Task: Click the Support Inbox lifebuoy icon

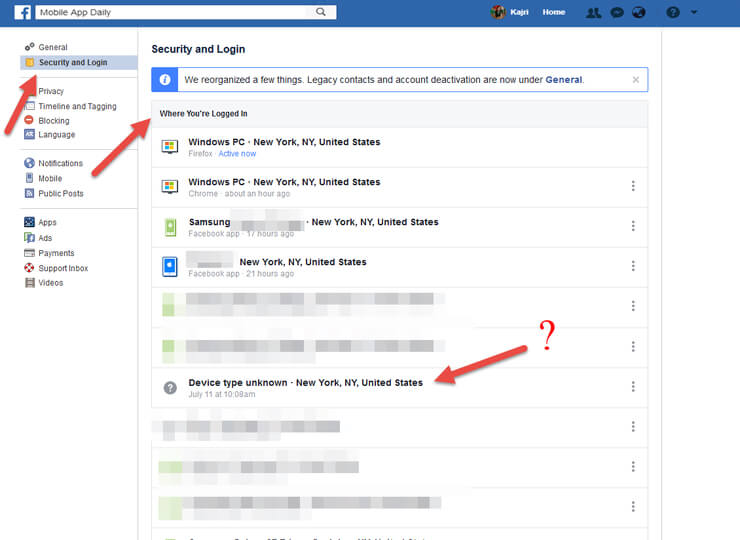Action: (x=29, y=268)
